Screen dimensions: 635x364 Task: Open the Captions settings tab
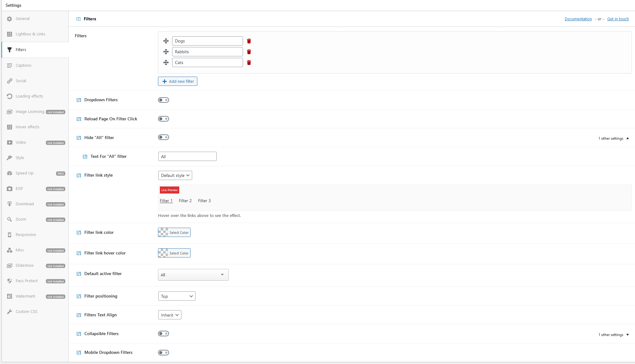coord(23,66)
